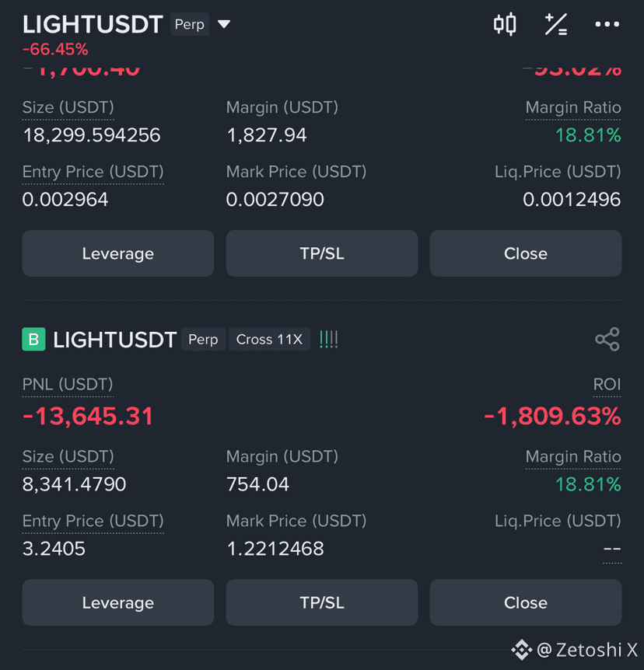This screenshot has width=644, height=670.
Task: Open TP/SL for the second position
Action: 322,602
